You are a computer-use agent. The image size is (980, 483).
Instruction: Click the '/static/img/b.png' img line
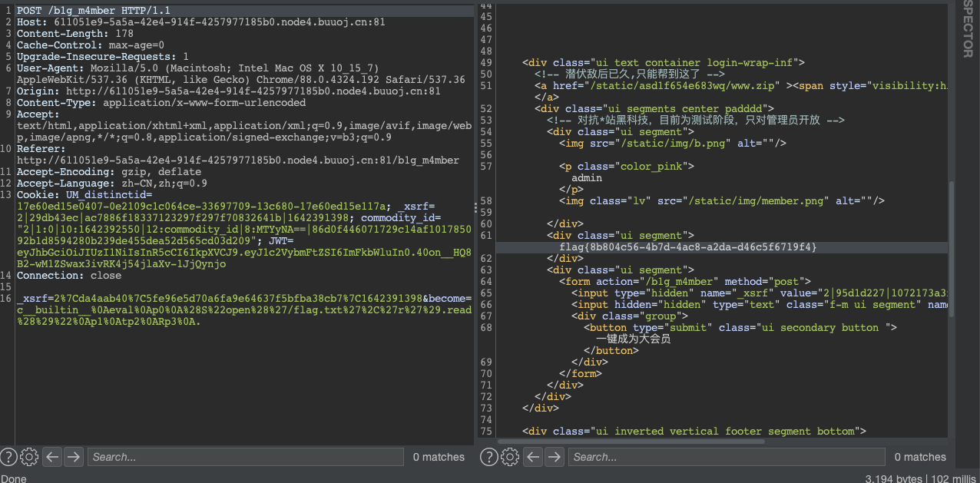pos(673,144)
